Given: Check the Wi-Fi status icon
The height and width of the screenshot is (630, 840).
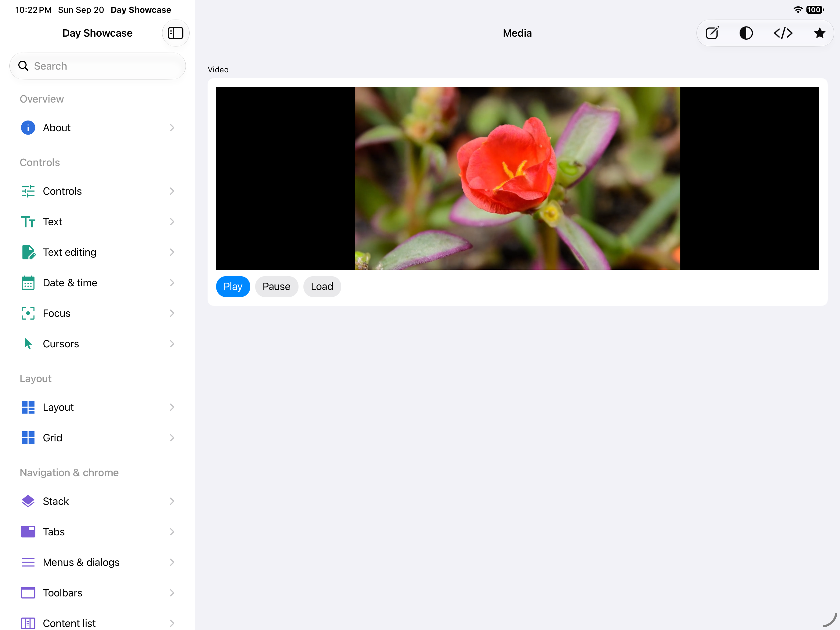Looking at the screenshot, I should point(798,10).
